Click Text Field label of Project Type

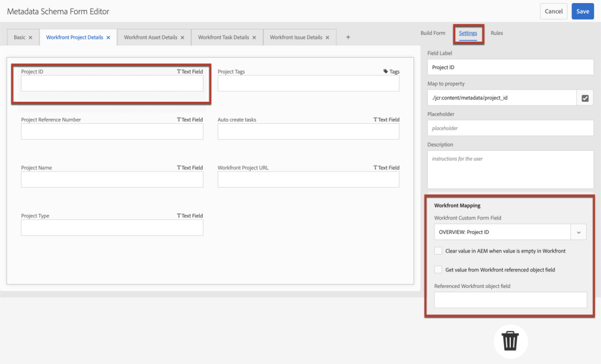190,216
